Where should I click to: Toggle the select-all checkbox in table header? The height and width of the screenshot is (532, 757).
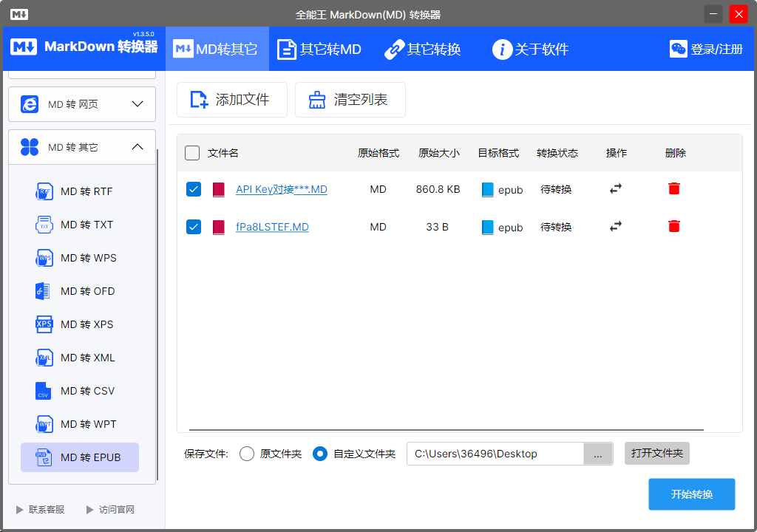pyautogui.click(x=192, y=153)
